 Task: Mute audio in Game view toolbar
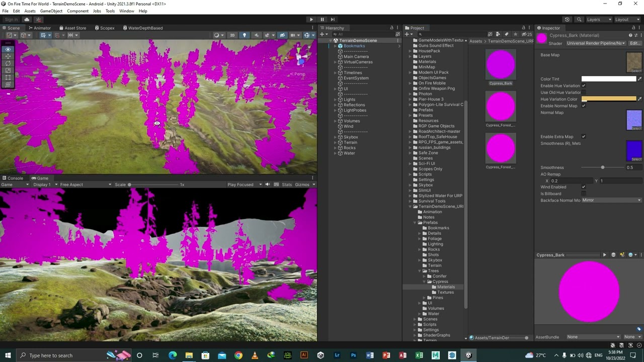[268, 185]
